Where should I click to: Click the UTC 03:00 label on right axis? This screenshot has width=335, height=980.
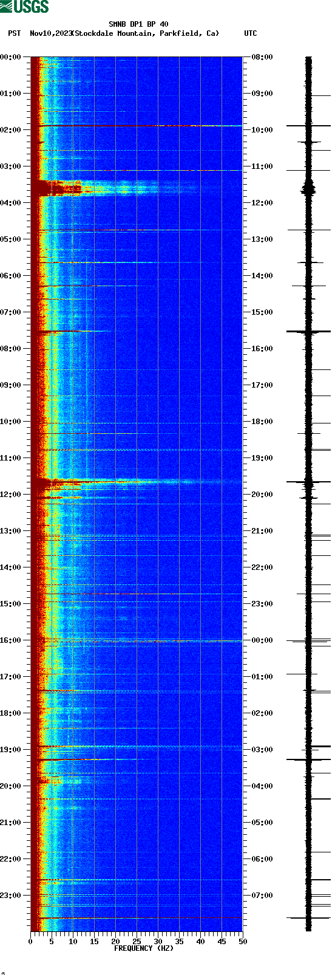262,750
